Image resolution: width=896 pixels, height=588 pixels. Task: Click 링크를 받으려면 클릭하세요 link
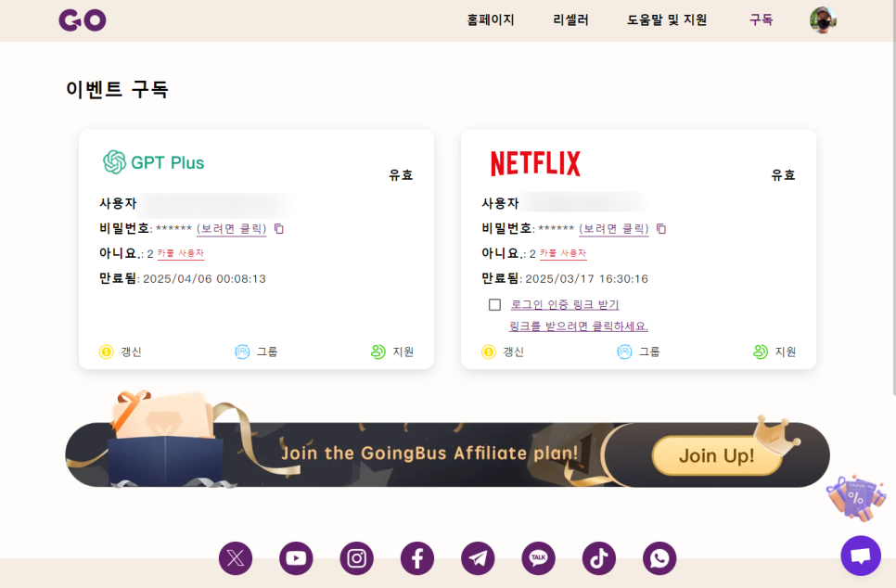pos(578,326)
